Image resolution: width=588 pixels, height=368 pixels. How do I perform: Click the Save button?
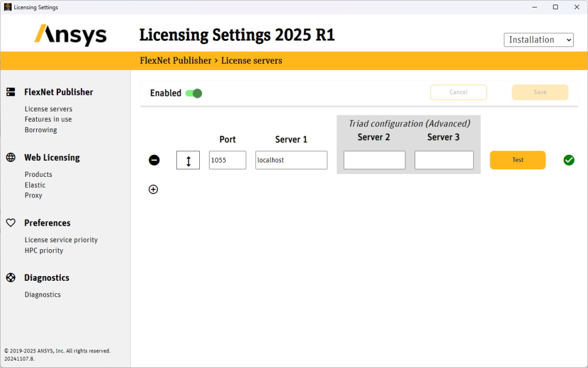coord(539,92)
